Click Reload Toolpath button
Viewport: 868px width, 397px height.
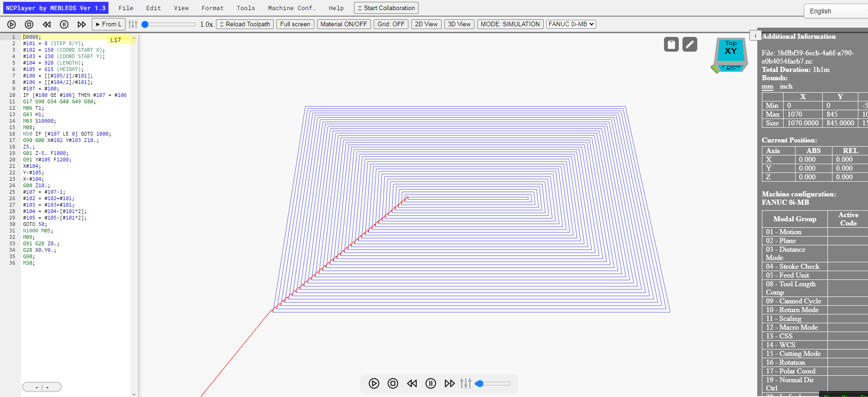245,24
